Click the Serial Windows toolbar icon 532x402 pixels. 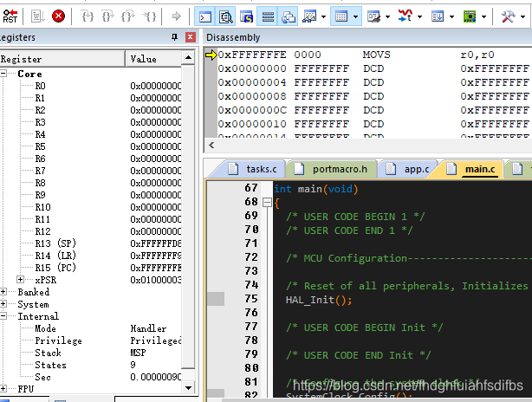pos(374,16)
